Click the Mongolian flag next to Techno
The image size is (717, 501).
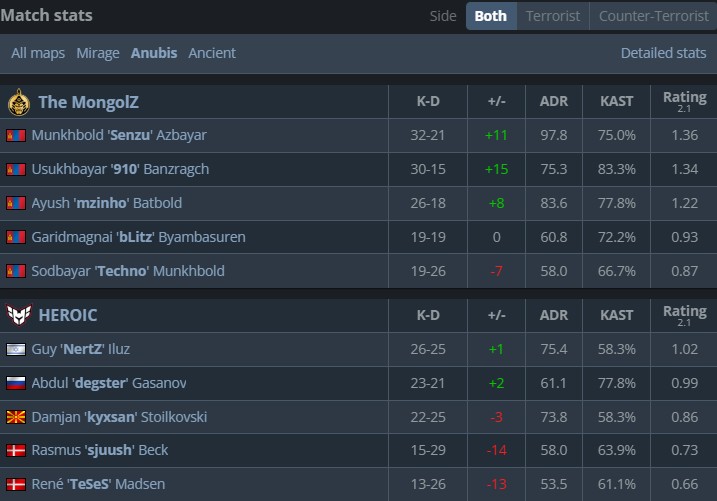tap(15, 271)
